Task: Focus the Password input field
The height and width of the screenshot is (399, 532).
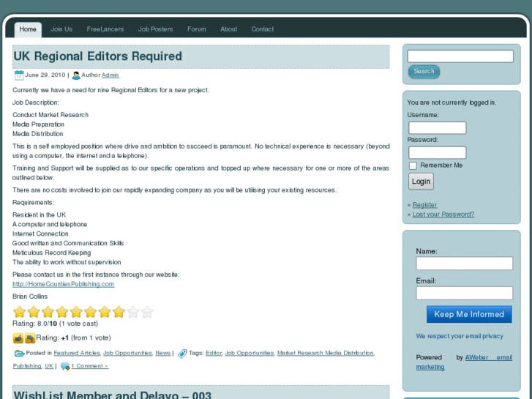Action: click(x=438, y=153)
